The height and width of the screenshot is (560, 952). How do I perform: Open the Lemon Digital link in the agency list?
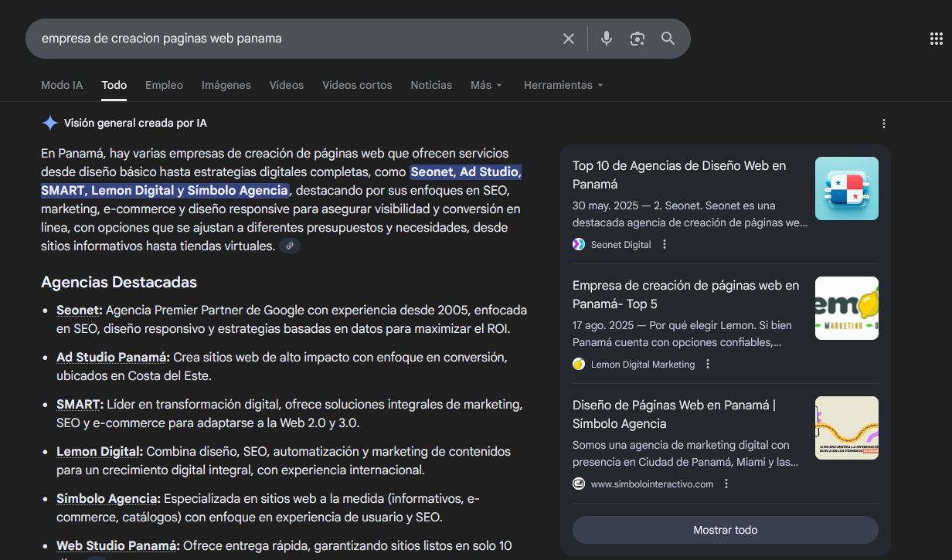(x=98, y=451)
